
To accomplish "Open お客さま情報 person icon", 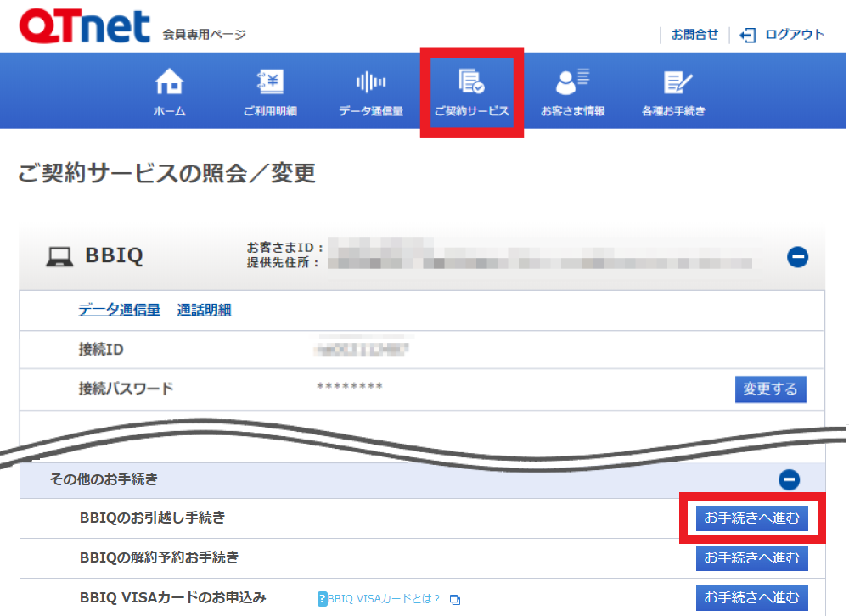I will [x=572, y=82].
